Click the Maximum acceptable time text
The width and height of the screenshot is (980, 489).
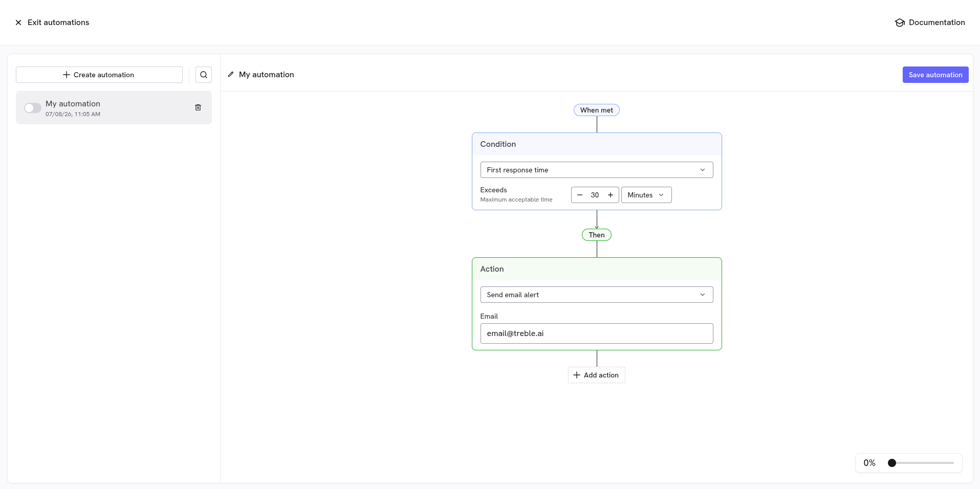click(x=516, y=199)
